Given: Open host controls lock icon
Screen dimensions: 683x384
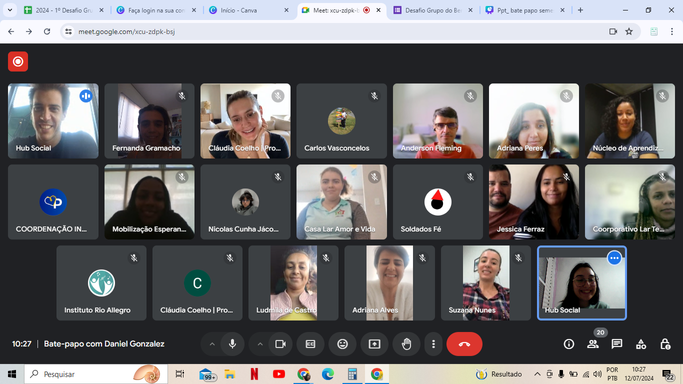Looking at the screenshot, I should pyautogui.click(x=665, y=344).
